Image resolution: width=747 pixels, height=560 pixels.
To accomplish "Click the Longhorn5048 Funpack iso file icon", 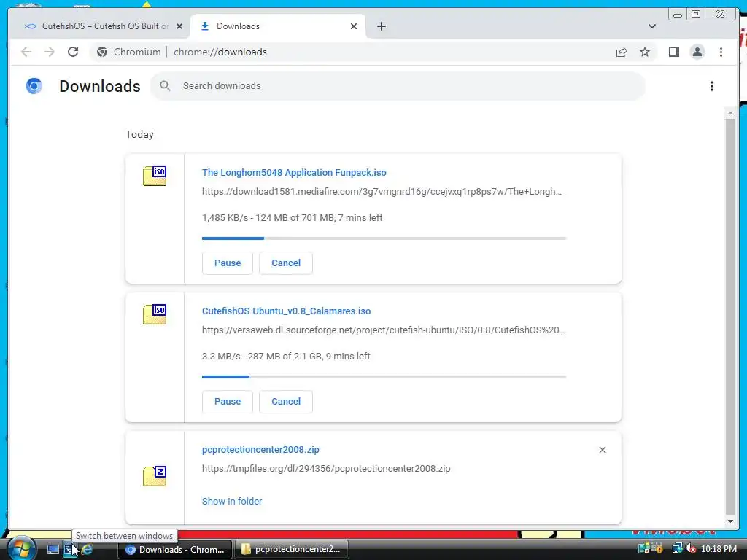I will pos(155,176).
